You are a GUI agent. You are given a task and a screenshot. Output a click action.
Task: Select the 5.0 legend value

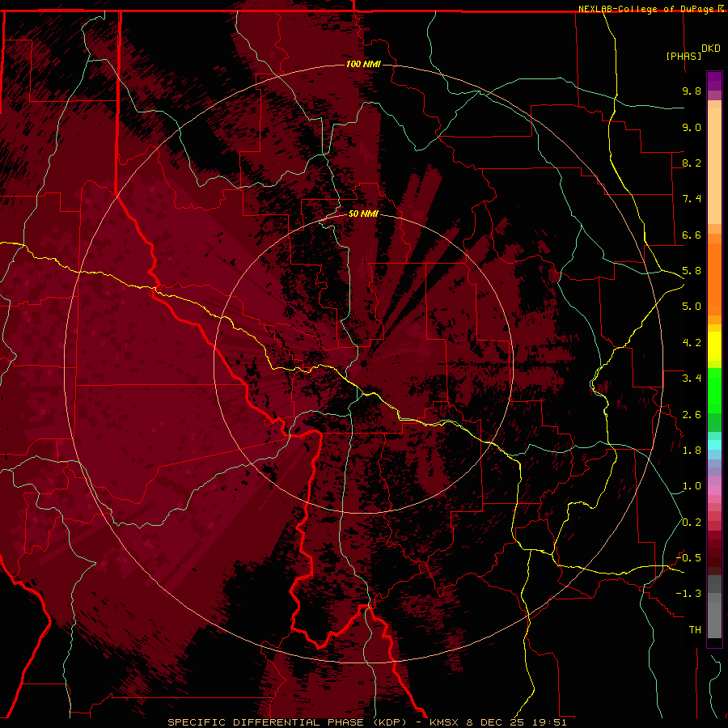[692, 307]
